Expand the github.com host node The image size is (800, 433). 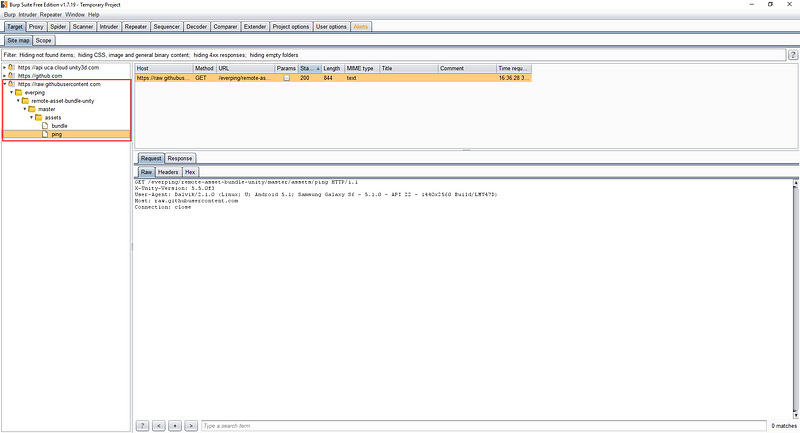coord(5,75)
